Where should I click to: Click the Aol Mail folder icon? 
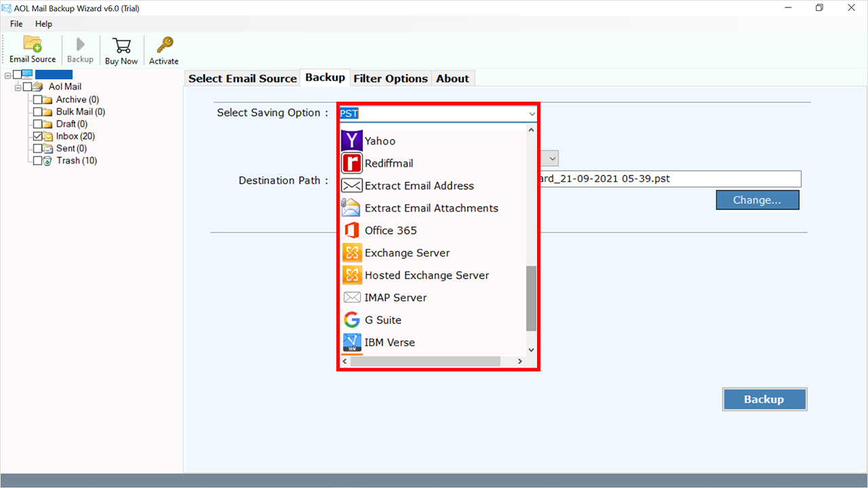click(37, 87)
